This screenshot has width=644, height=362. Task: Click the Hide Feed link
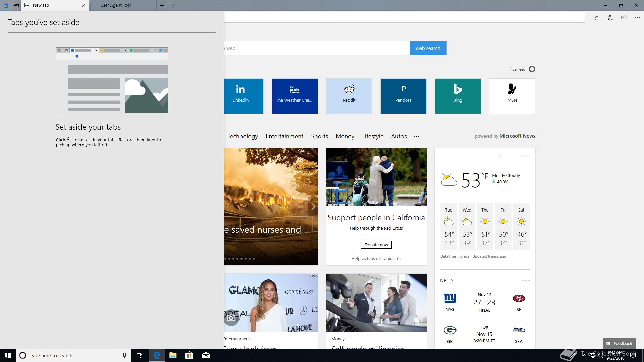517,69
